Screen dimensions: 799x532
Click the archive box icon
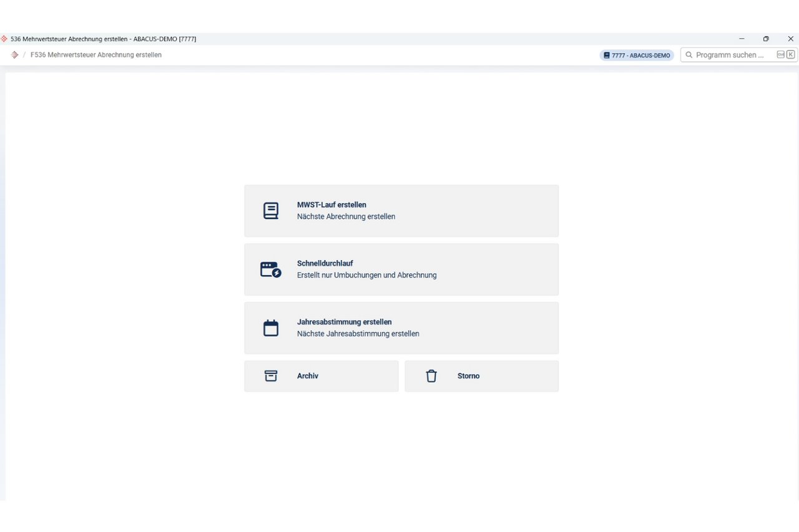click(270, 376)
